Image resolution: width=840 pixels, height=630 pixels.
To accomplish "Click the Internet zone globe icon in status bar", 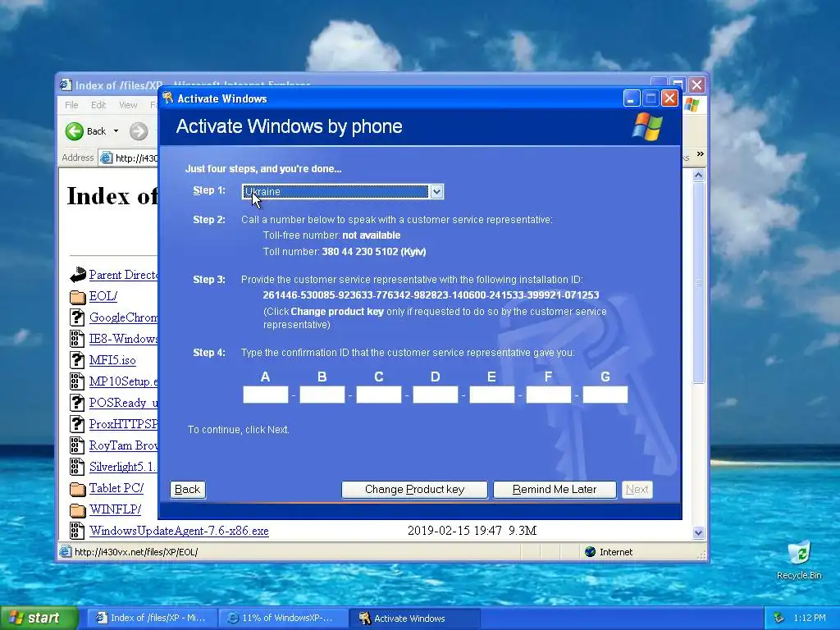I will tap(591, 552).
